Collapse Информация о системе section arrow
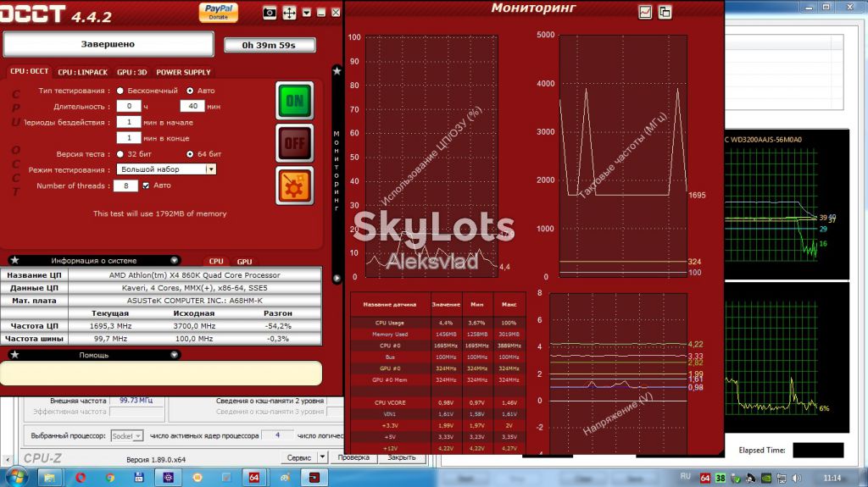Image resolution: width=868 pixels, height=487 pixels. coord(174,260)
